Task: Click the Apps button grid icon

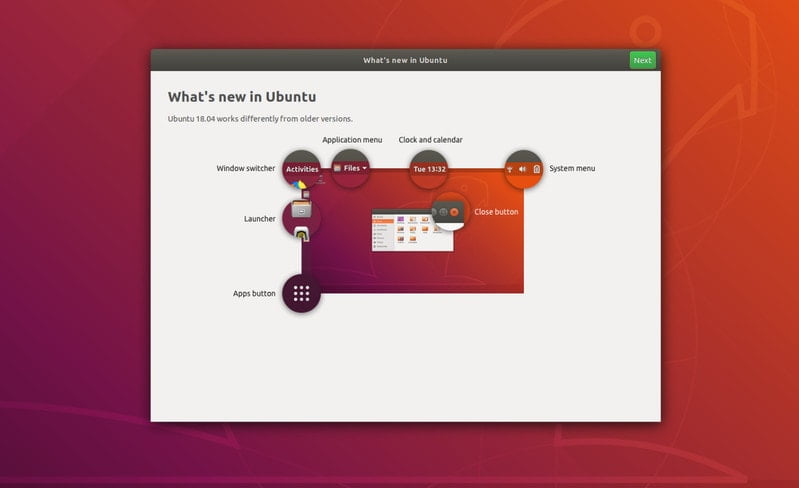Action: coord(302,294)
